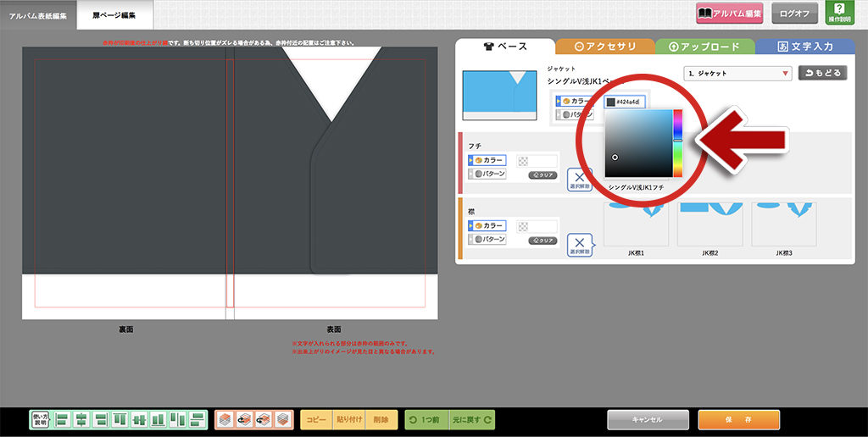This screenshot has width=868, height=437.
Task: Align objects to the right edge
Action: coord(101,419)
